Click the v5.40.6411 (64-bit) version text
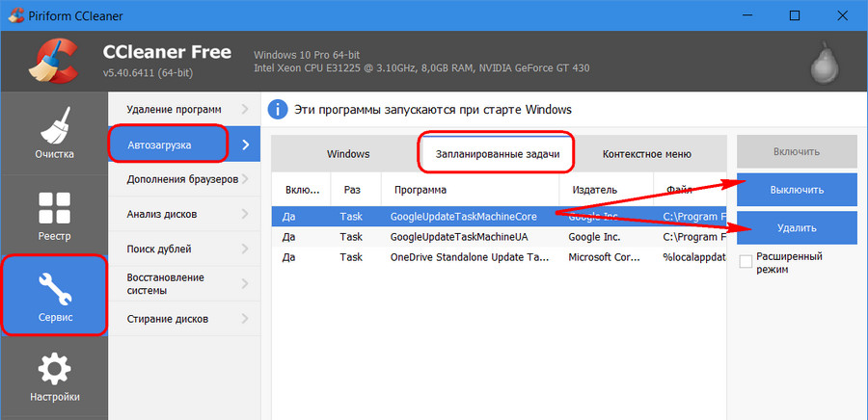The height and width of the screenshot is (420, 868). [x=148, y=73]
